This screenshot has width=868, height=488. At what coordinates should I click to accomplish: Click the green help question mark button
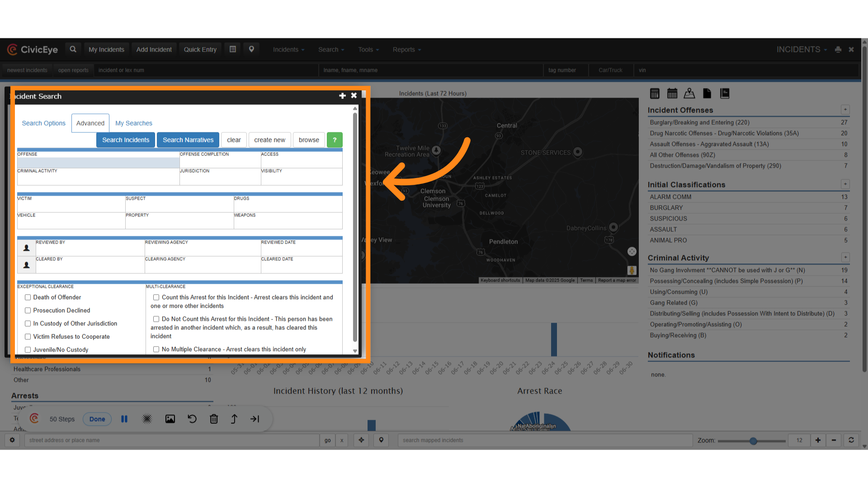[x=335, y=140]
